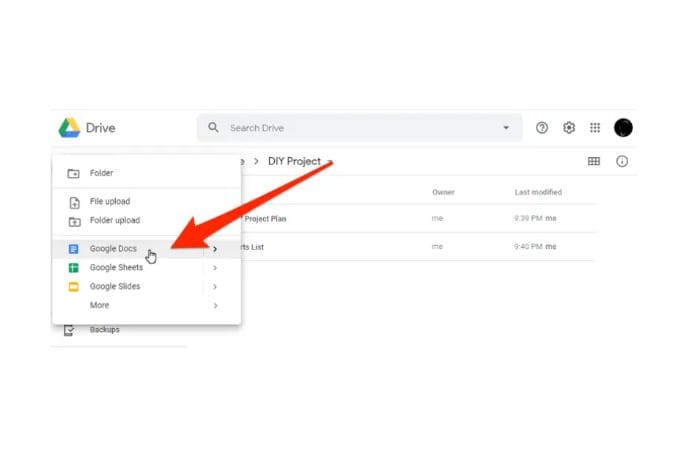This screenshot has width=700, height=450.
Task: Focus the Search Drive field
Action: (359, 128)
